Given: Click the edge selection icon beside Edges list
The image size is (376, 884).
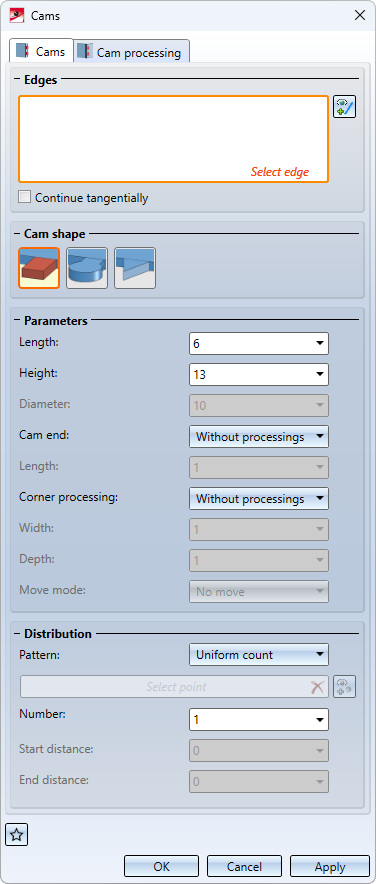Looking at the screenshot, I should tap(344, 107).
